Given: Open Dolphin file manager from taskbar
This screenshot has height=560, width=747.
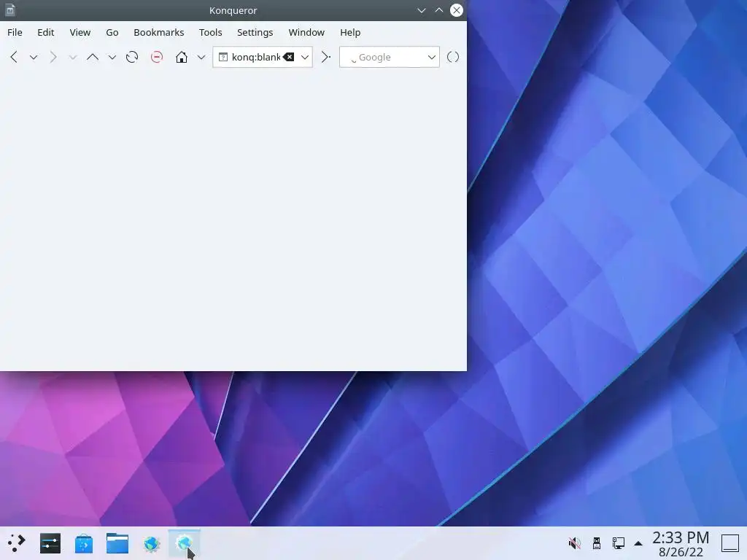Looking at the screenshot, I should (117, 542).
